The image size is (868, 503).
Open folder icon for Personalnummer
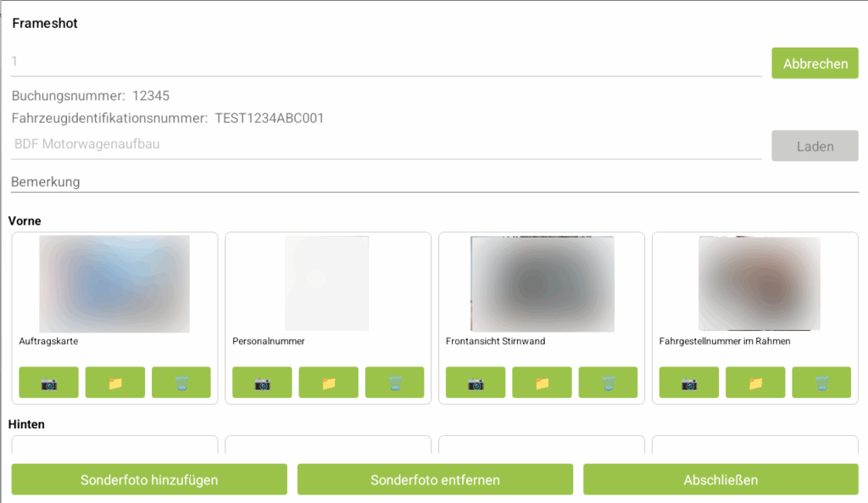[329, 383]
